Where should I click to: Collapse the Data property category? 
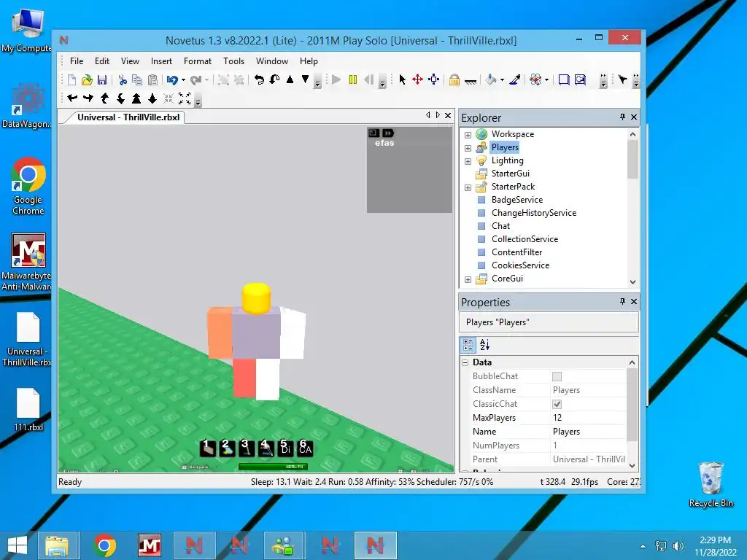coord(465,362)
